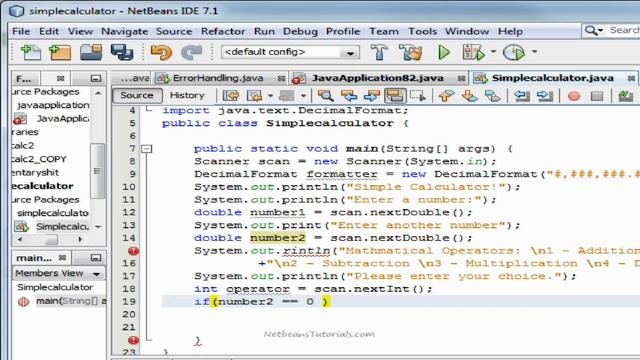Click the Last Edit editor toolbar icon

click(x=231, y=96)
